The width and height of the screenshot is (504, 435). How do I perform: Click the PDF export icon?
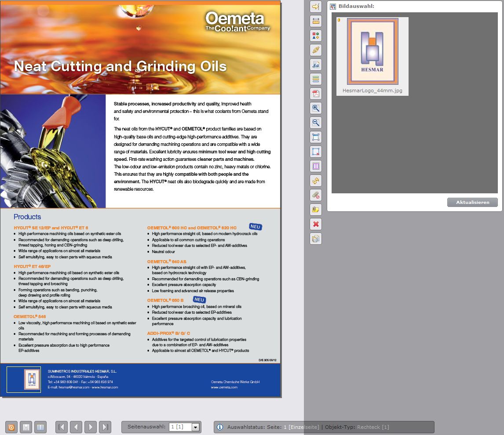(x=315, y=94)
